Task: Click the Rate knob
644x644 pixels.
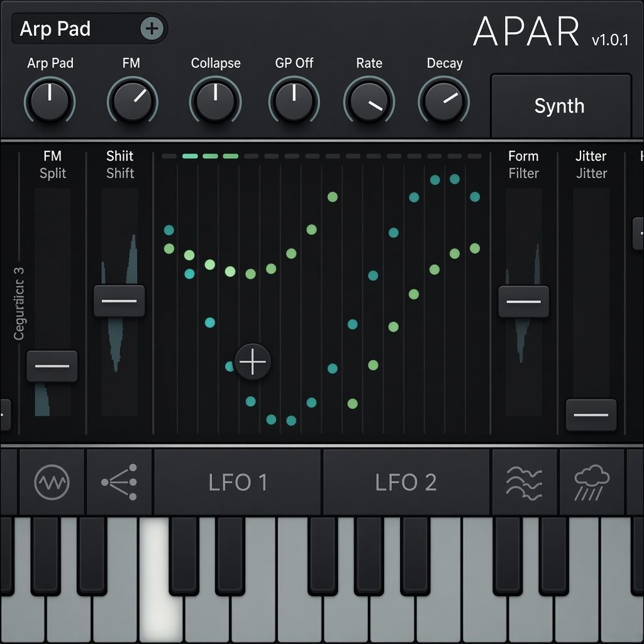Action: coord(369,101)
